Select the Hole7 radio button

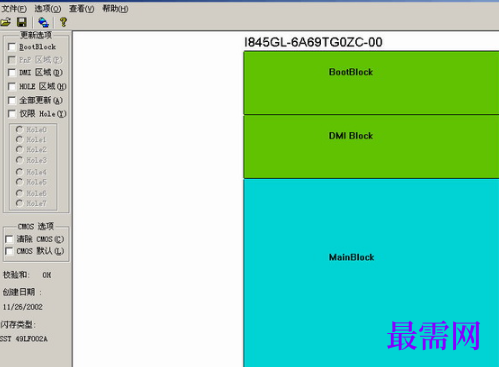(x=19, y=203)
